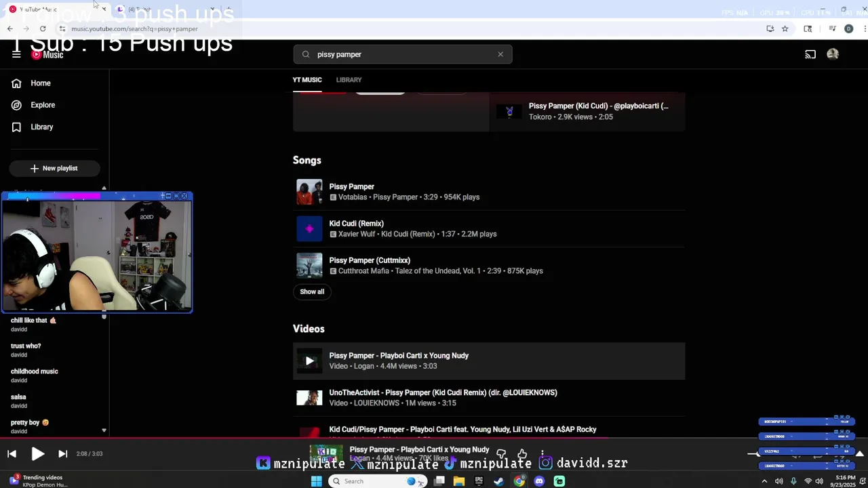Like the playing Pissy Pamper track
Image resolution: width=868 pixels, height=488 pixels.
point(522,453)
